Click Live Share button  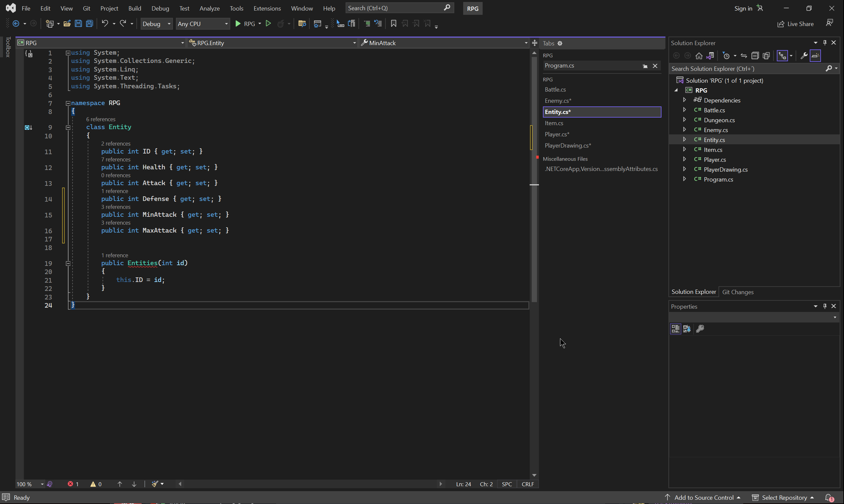pyautogui.click(x=796, y=24)
